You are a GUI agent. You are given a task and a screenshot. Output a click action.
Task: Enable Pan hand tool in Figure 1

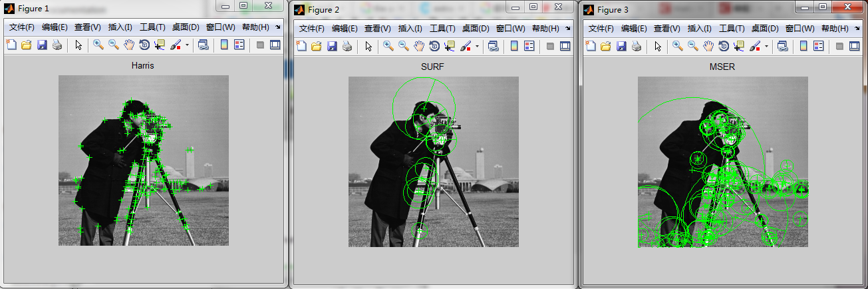(129, 45)
